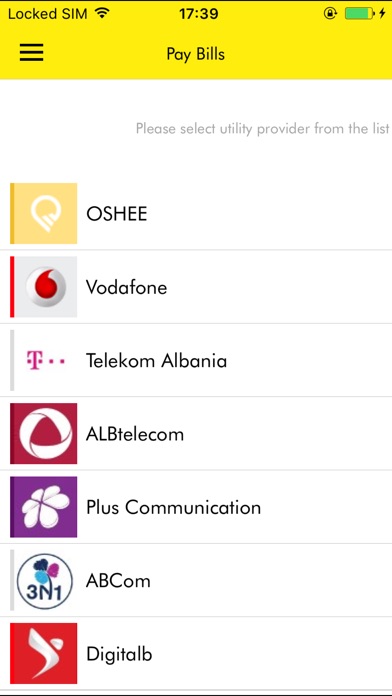
Task: Tap the battery indicator in status bar
Action: click(x=360, y=14)
